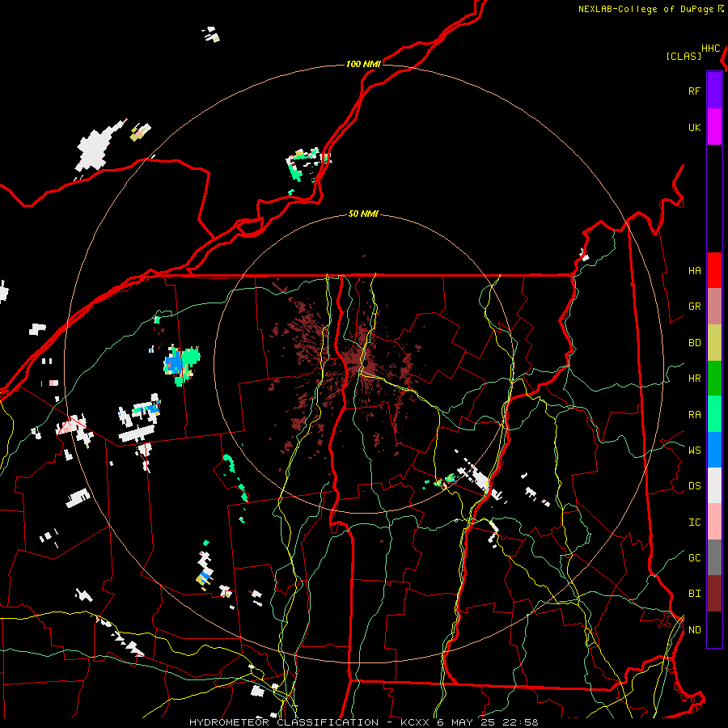Click the 'DS' legend label
Image resolution: width=728 pixels, height=728 pixels.
[694, 486]
